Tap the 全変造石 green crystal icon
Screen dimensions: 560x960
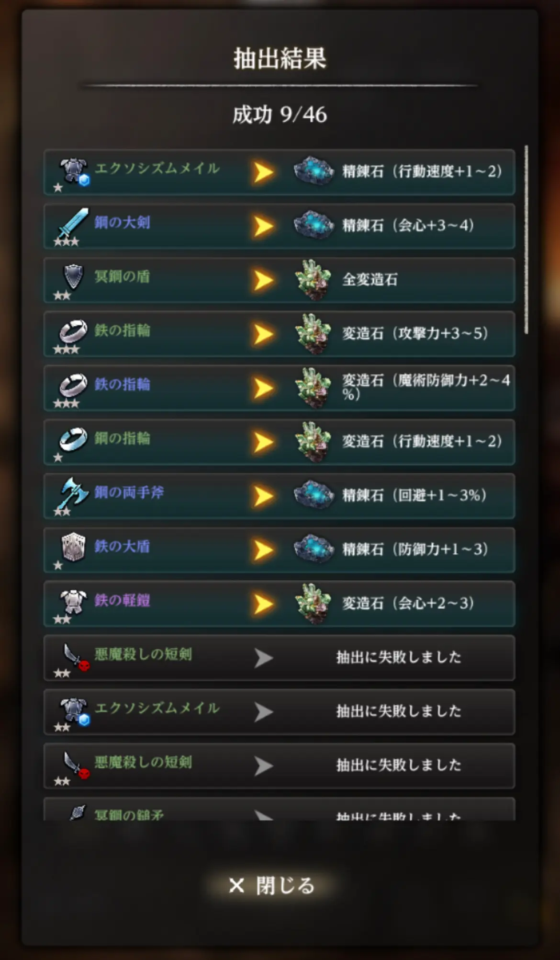tap(314, 280)
